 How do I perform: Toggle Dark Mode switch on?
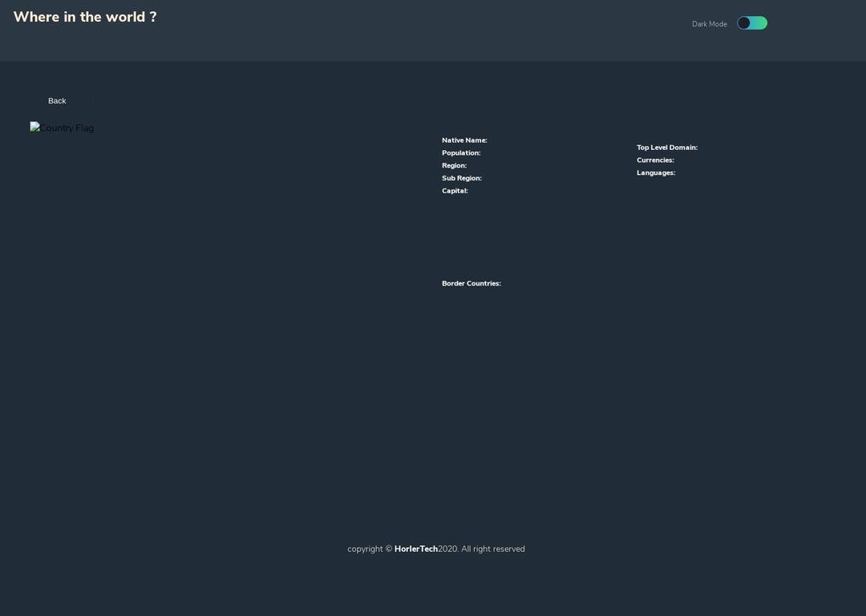click(x=752, y=22)
